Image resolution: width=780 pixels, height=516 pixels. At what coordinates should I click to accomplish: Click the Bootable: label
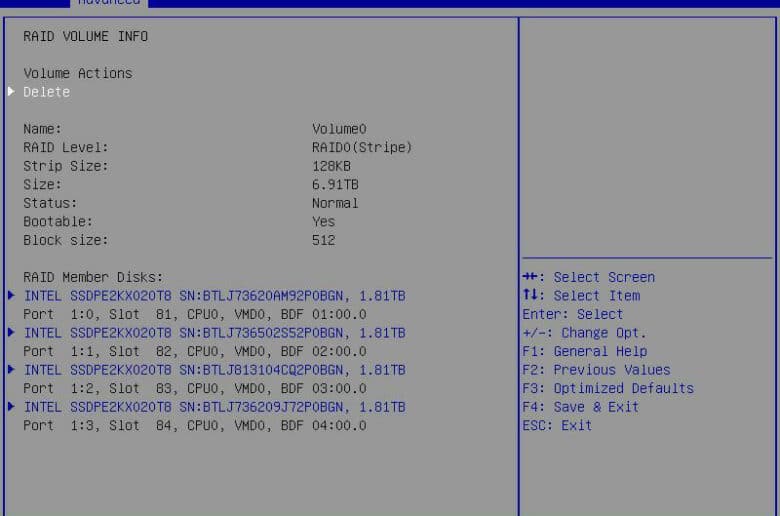point(58,221)
